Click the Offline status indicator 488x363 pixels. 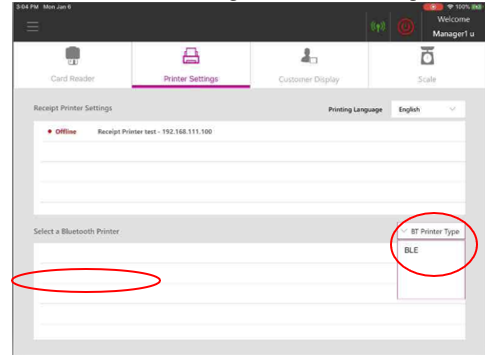tap(62, 131)
